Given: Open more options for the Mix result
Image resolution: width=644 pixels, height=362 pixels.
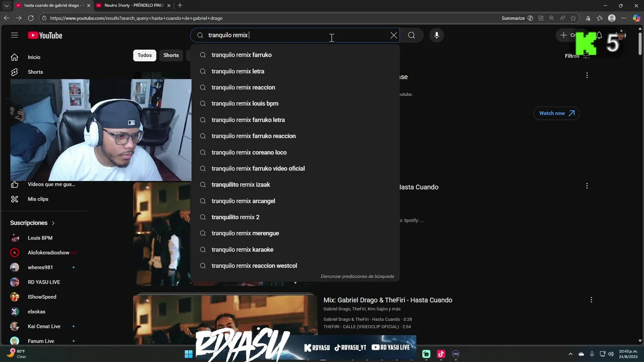Looking at the screenshot, I should pyautogui.click(x=591, y=300).
